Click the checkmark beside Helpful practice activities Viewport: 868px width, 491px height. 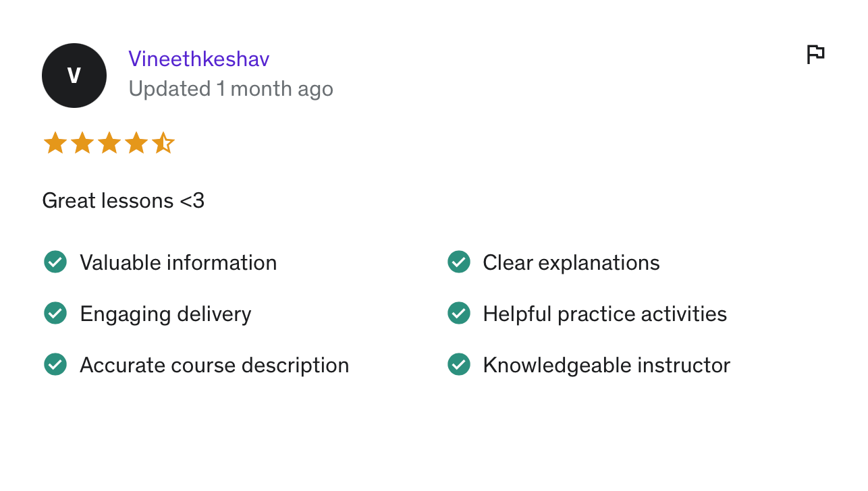(x=459, y=313)
